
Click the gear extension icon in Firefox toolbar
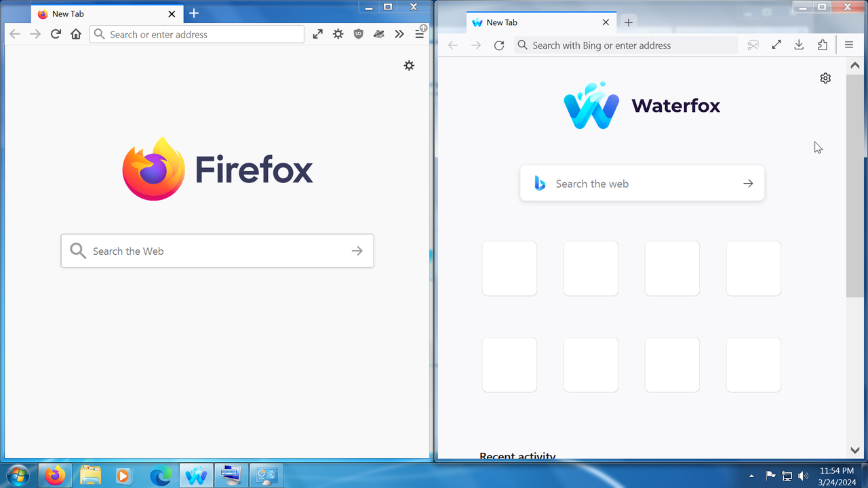pos(338,34)
